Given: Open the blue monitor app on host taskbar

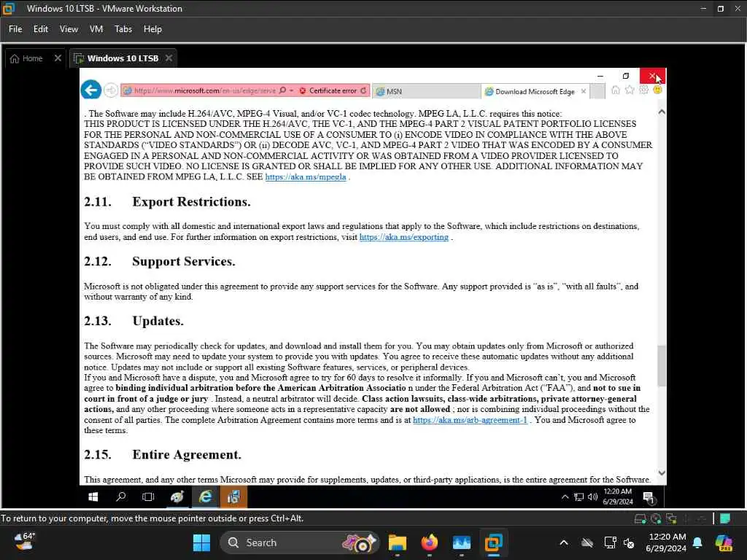Looking at the screenshot, I should 462,542.
